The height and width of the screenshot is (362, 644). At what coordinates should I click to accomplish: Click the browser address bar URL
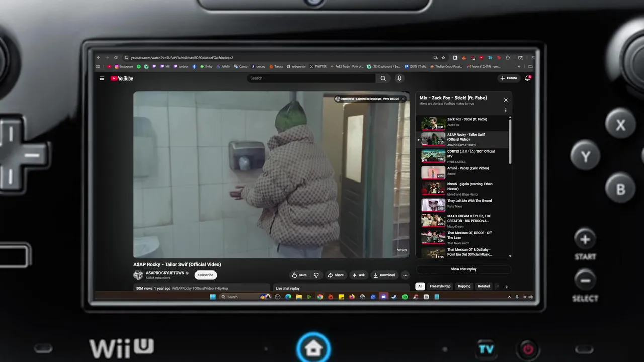[x=182, y=58]
